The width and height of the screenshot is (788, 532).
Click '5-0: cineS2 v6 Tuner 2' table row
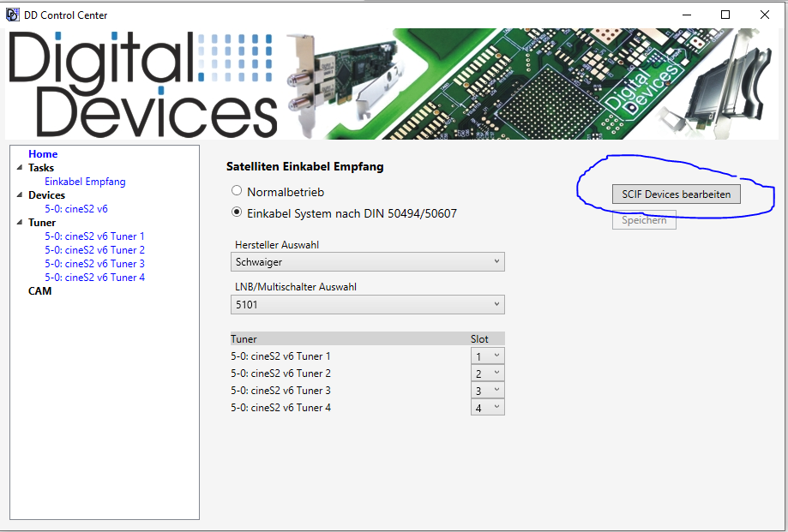[x=367, y=373]
